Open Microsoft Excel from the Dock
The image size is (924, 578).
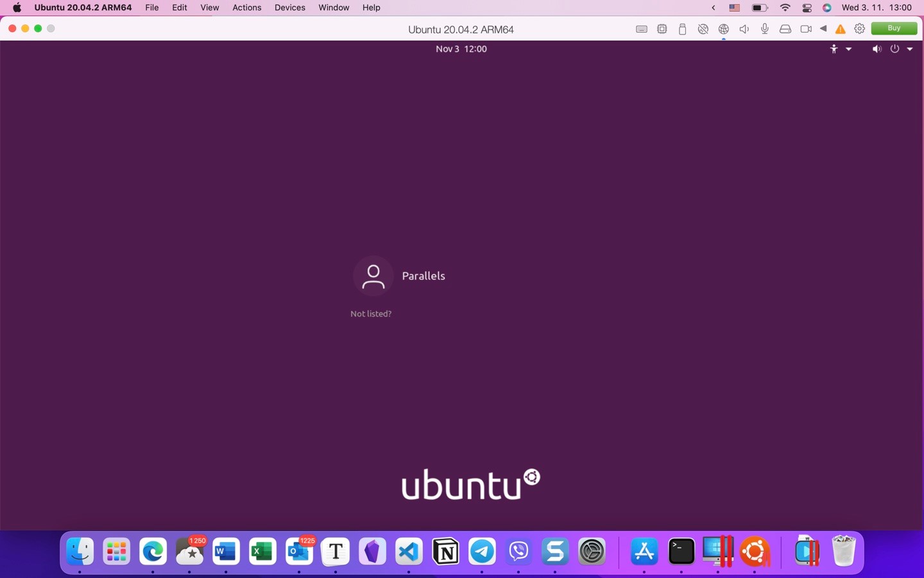(262, 551)
